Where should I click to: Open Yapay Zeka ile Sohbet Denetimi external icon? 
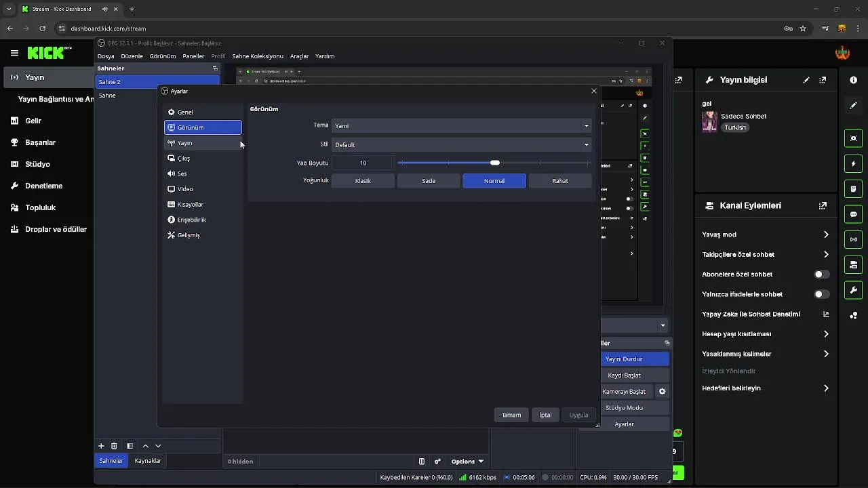coord(826,314)
